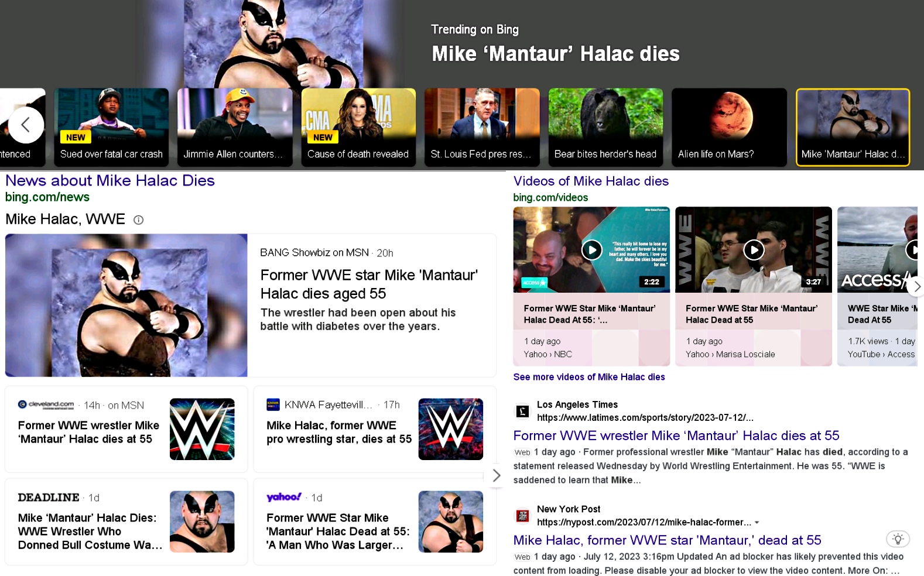This screenshot has height=576, width=924.
Task: Click 'See more videos of Mike Halac dies'
Action: 589,377
